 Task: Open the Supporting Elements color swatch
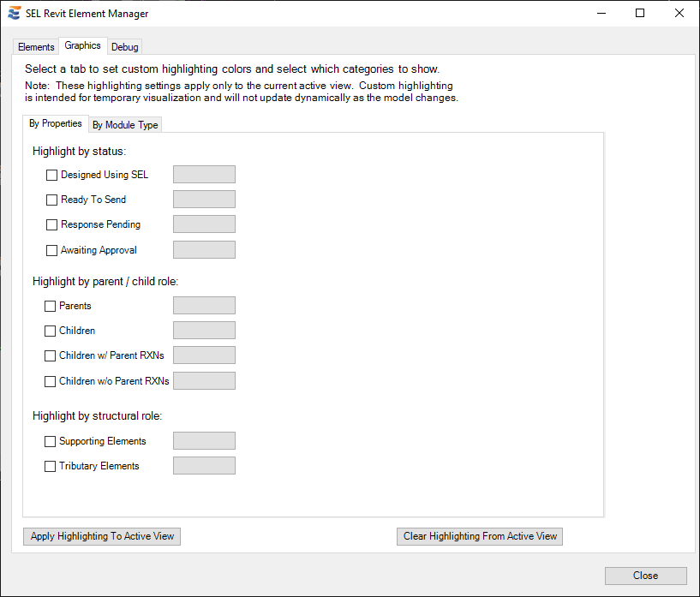tap(204, 441)
